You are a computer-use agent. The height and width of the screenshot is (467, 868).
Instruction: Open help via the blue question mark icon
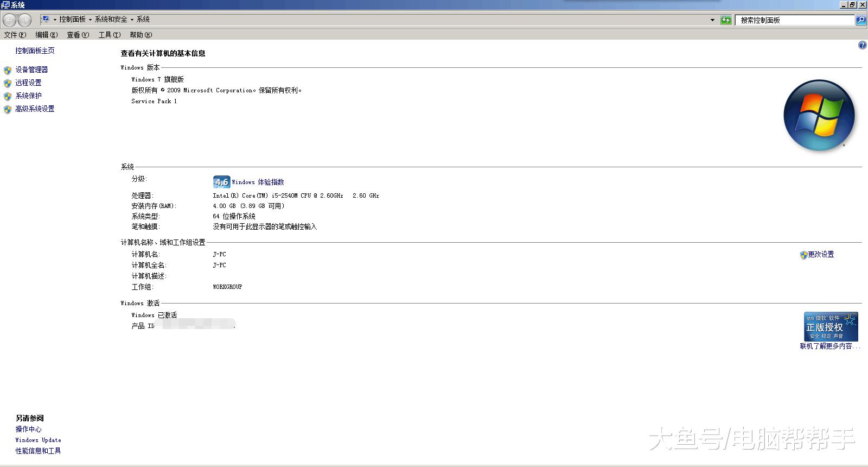pyautogui.click(x=862, y=46)
